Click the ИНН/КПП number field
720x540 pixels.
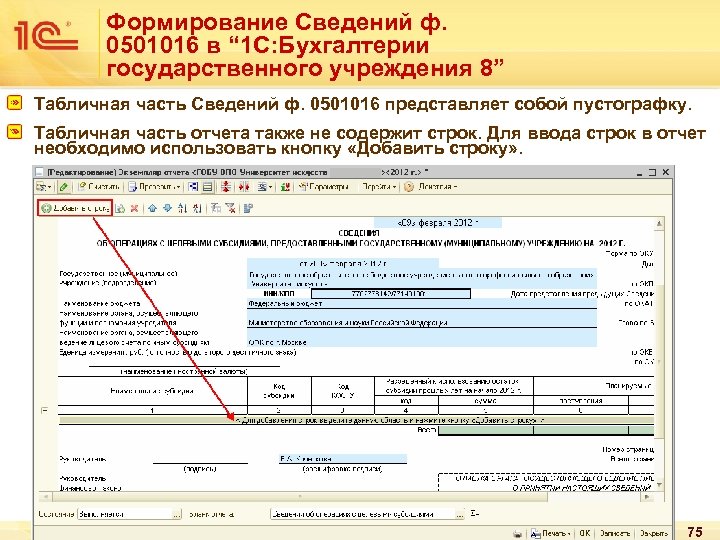click(391, 293)
